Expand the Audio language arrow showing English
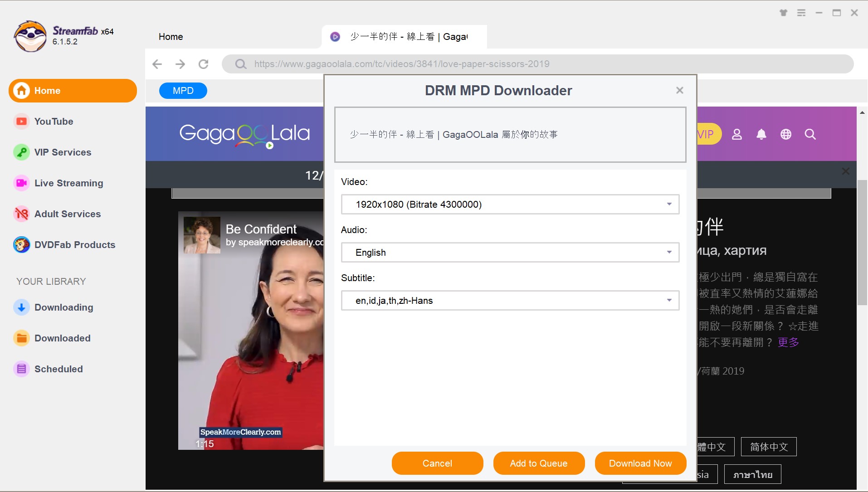The image size is (868, 492). click(x=669, y=253)
